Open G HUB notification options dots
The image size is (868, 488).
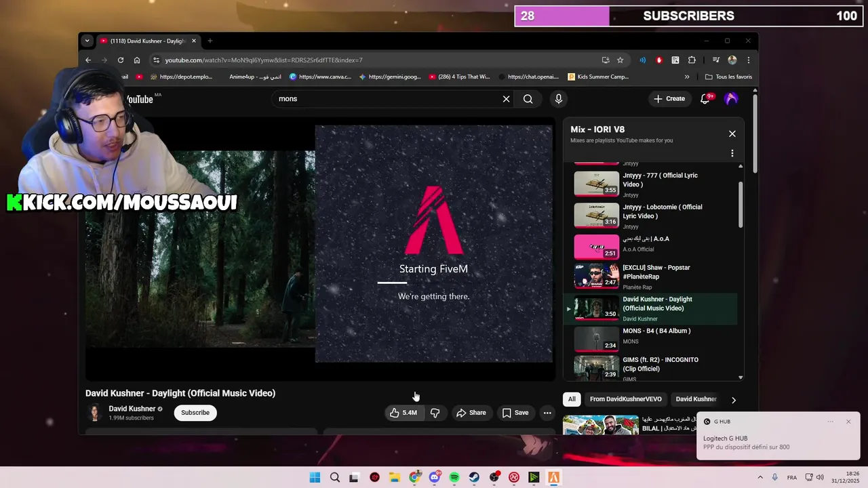click(831, 422)
